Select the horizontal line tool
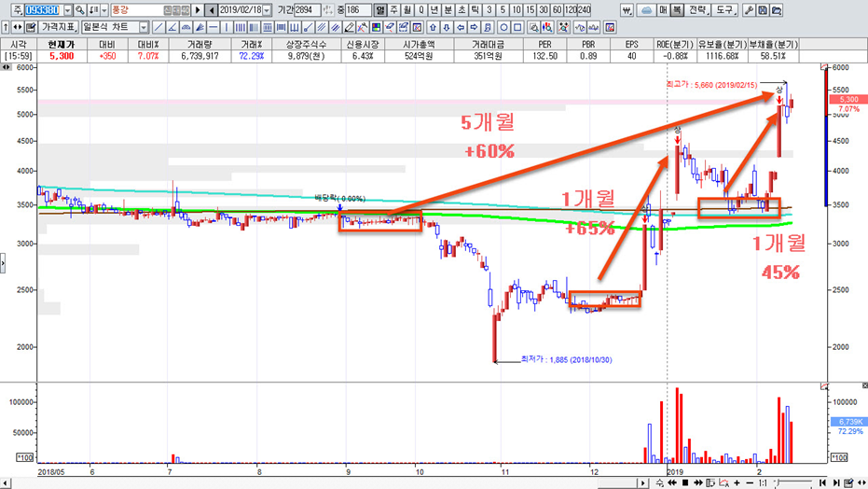Image resolution: width=868 pixels, height=489 pixels. (214, 26)
